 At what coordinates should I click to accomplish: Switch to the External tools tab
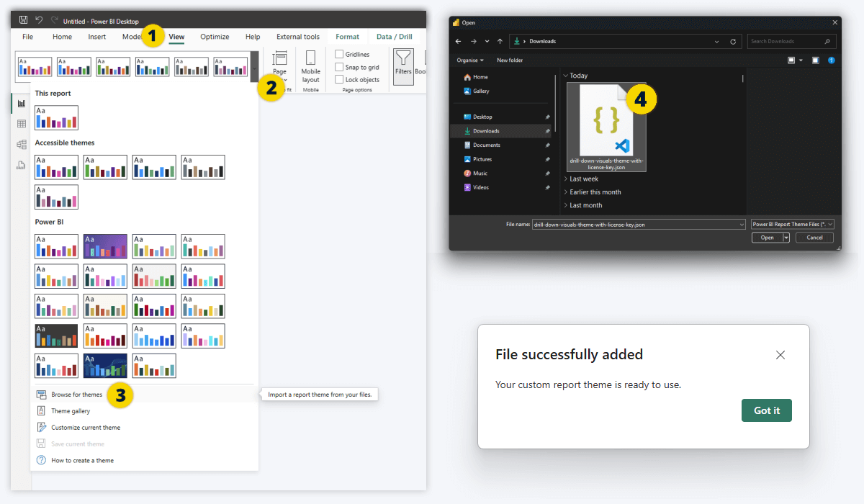pyautogui.click(x=298, y=37)
